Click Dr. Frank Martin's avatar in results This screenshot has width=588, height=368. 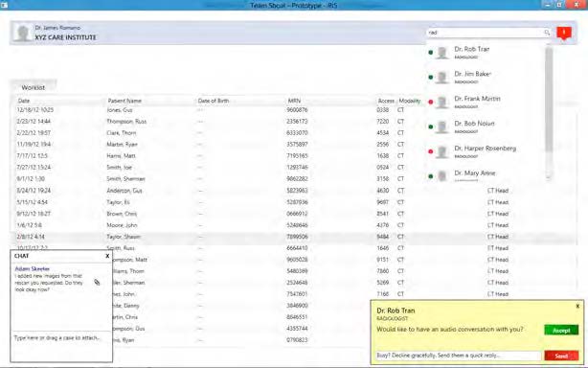point(442,102)
